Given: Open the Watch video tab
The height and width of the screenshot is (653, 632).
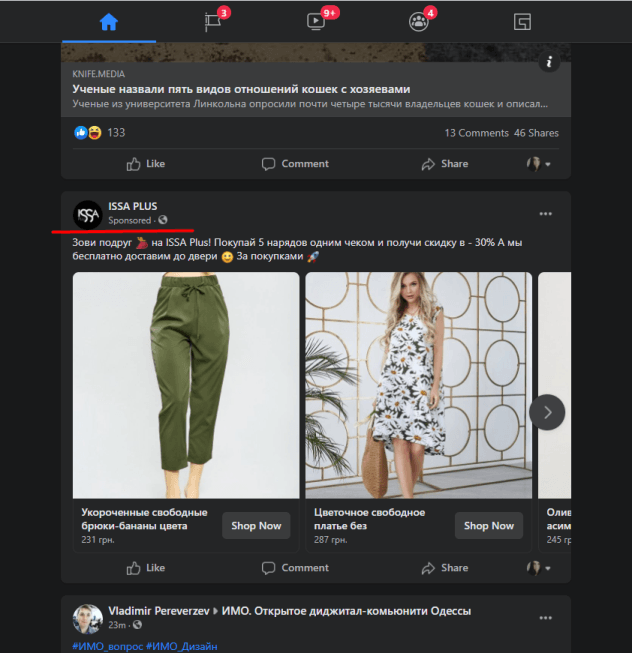Looking at the screenshot, I should pos(317,21).
